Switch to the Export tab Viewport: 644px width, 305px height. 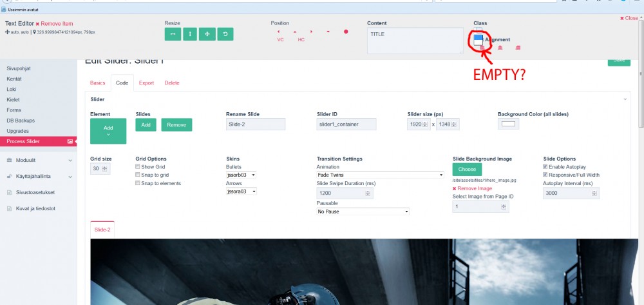click(146, 83)
